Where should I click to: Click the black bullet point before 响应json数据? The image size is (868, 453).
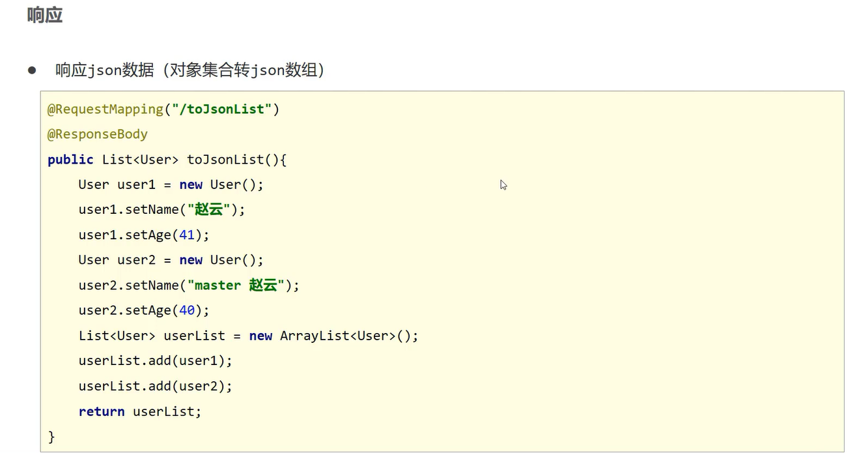(32, 70)
